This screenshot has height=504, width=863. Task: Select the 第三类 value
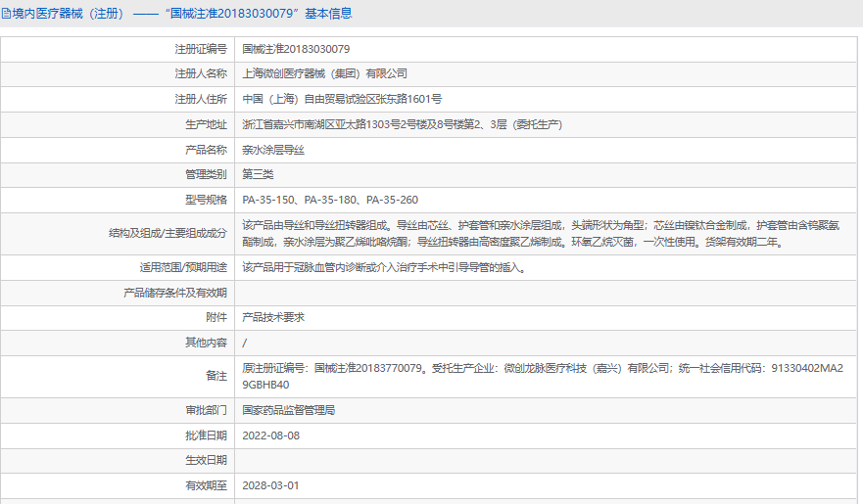259,174
